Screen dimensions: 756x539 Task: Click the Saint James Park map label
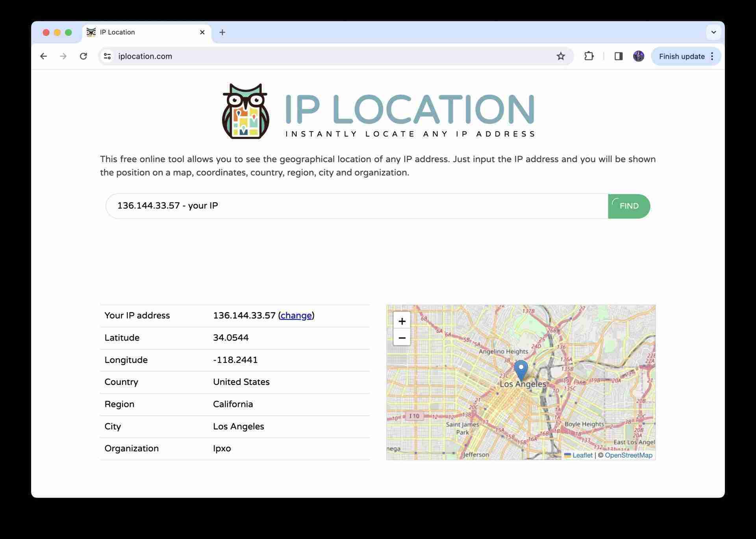pos(462,428)
